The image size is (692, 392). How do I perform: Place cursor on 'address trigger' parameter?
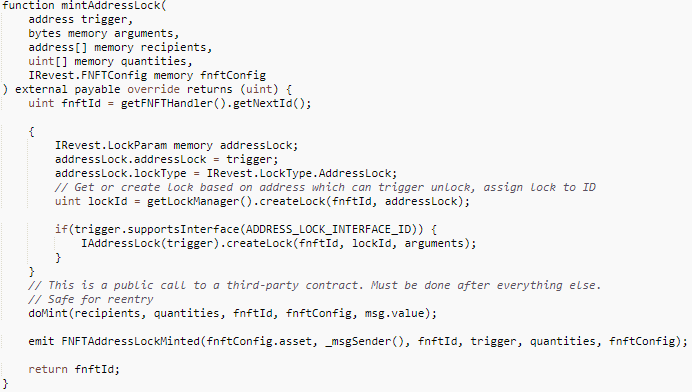(x=80, y=19)
